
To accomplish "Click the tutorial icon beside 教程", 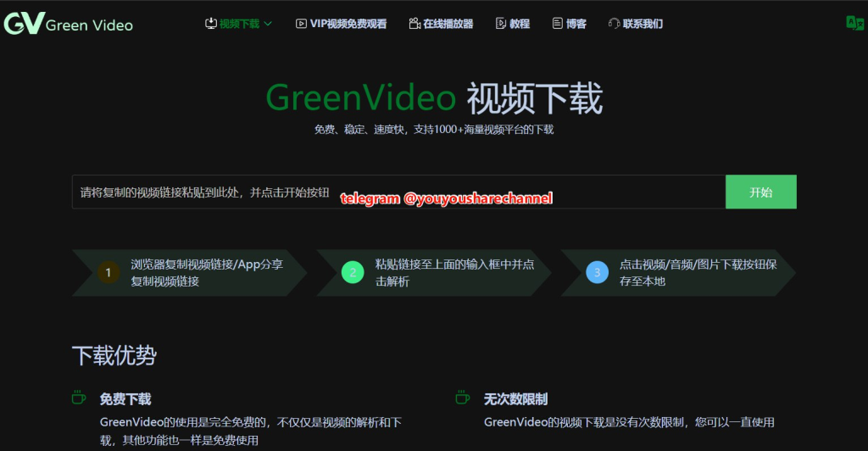I will tap(500, 23).
